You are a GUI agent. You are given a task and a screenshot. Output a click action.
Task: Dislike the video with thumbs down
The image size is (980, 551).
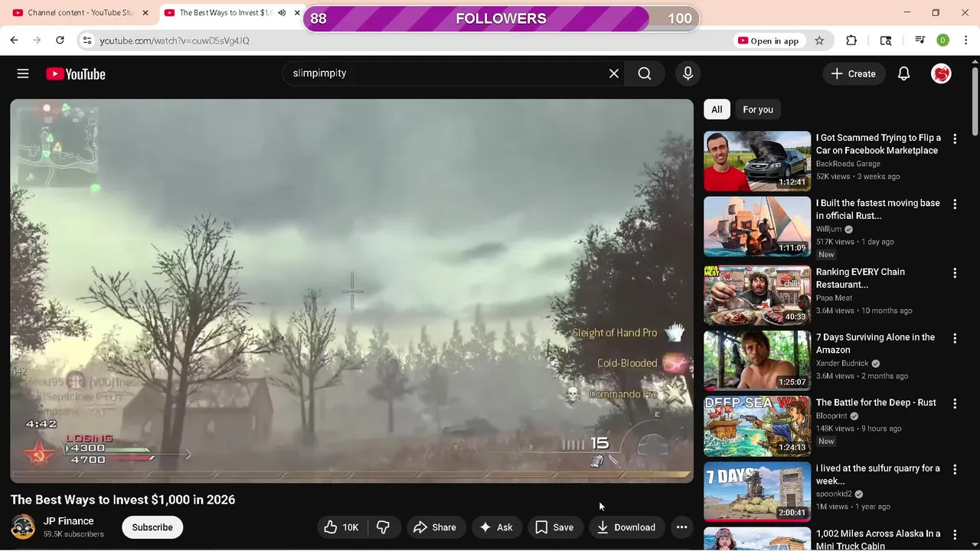pos(384,527)
